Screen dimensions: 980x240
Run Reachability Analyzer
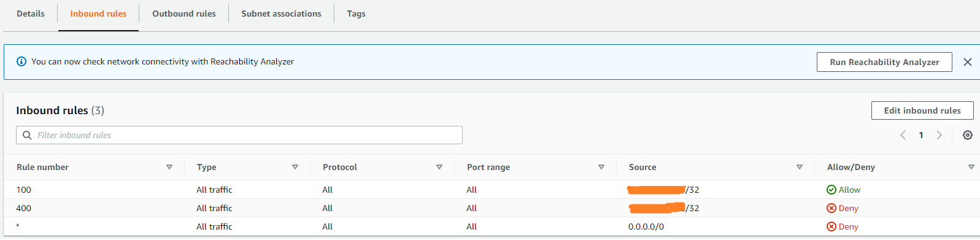884,62
